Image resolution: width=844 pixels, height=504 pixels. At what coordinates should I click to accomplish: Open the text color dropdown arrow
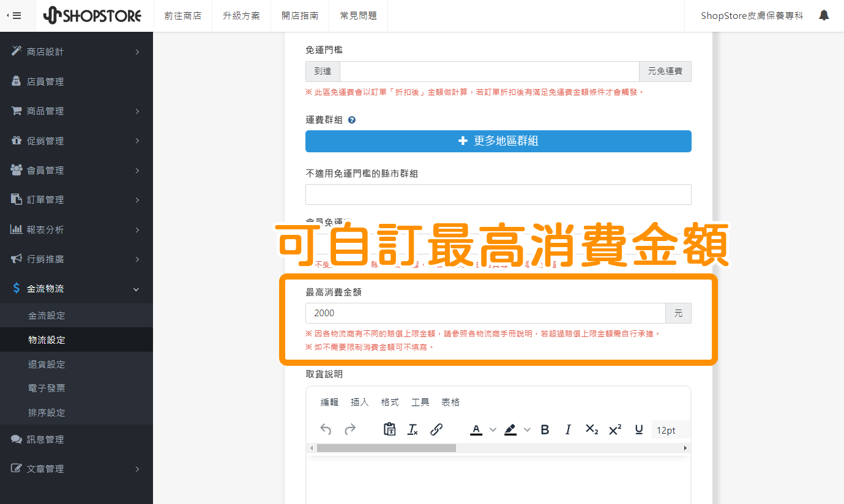click(493, 429)
